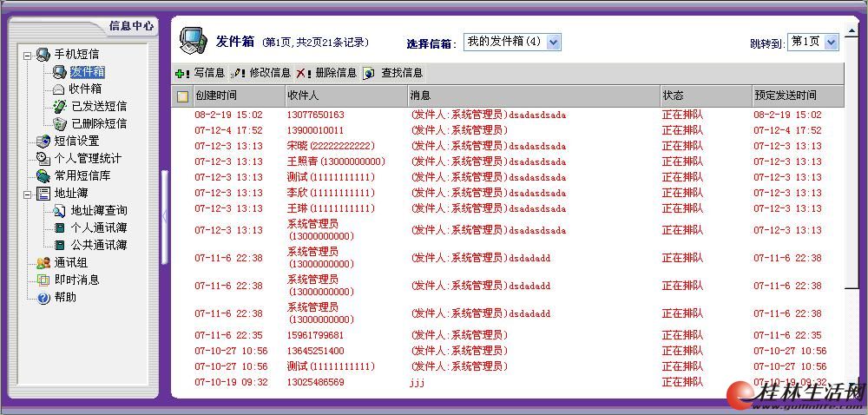Click the sidebar collapse splitter handle
This screenshot has width=868, height=415.
pyautogui.click(x=164, y=215)
